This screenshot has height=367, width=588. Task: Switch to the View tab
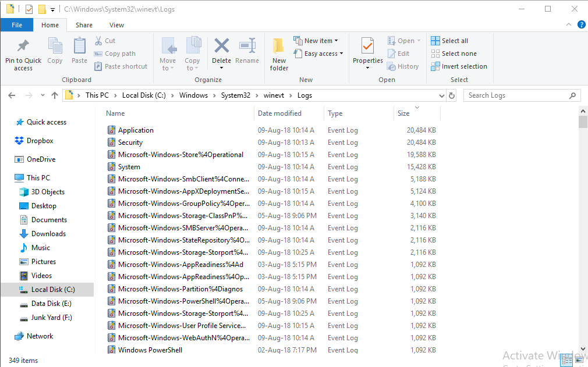coord(116,25)
